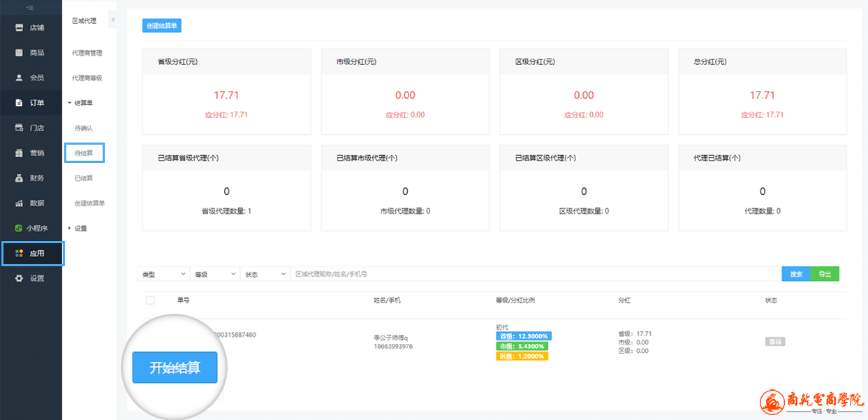
Task: Expand the 设置 group in the submenu
Action: pos(80,229)
